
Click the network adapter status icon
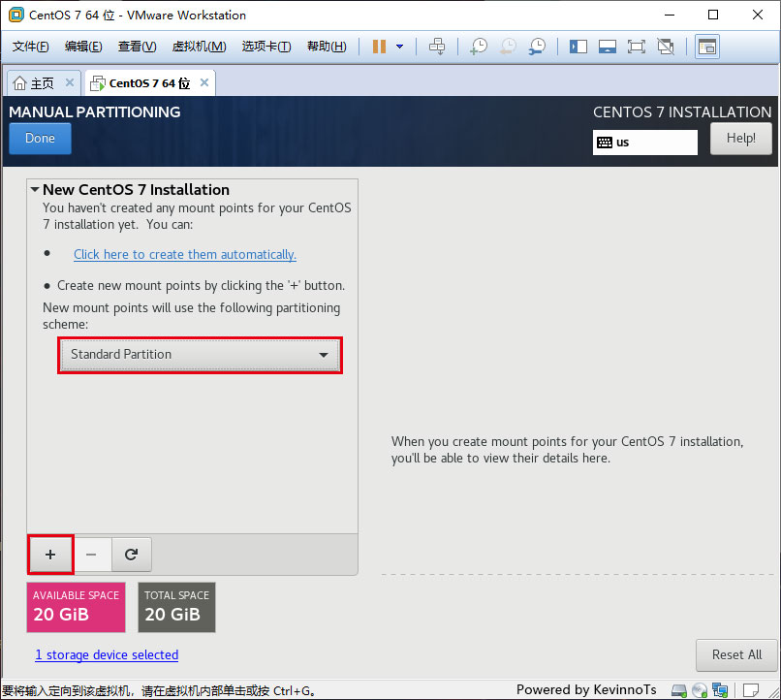pyautogui.click(x=720, y=690)
